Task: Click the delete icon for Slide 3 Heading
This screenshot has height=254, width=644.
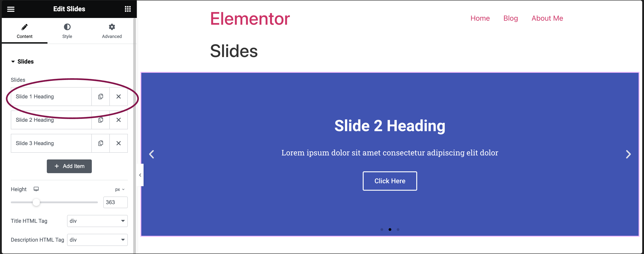Action: [119, 143]
